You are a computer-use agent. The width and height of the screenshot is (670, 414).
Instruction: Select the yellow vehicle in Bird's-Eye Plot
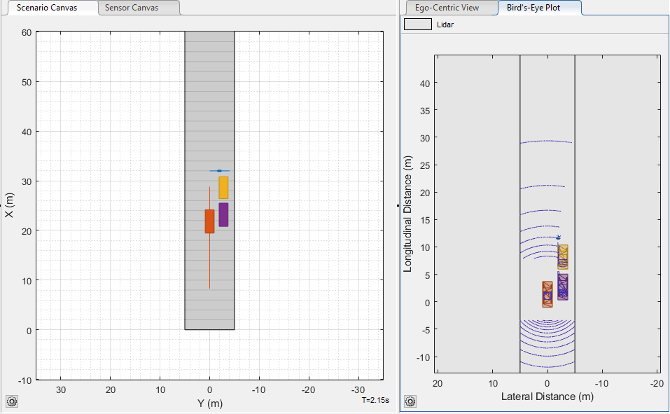point(563,257)
